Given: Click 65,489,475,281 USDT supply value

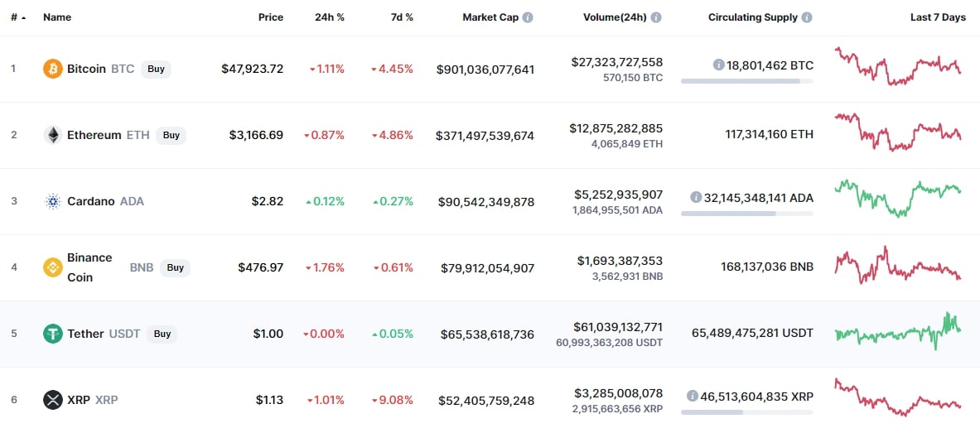Looking at the screenshot, I should pos(752,334).
